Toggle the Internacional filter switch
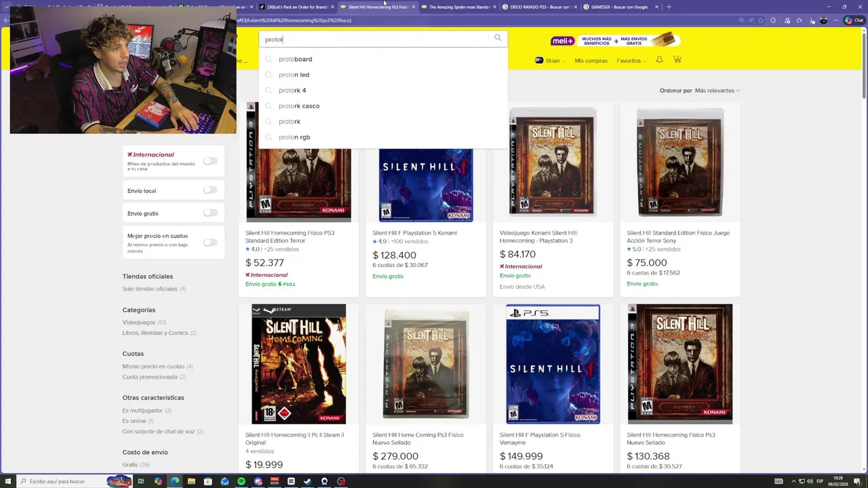Image resolution: width=868 pixels, height=488 pixels. pos(210,161)
